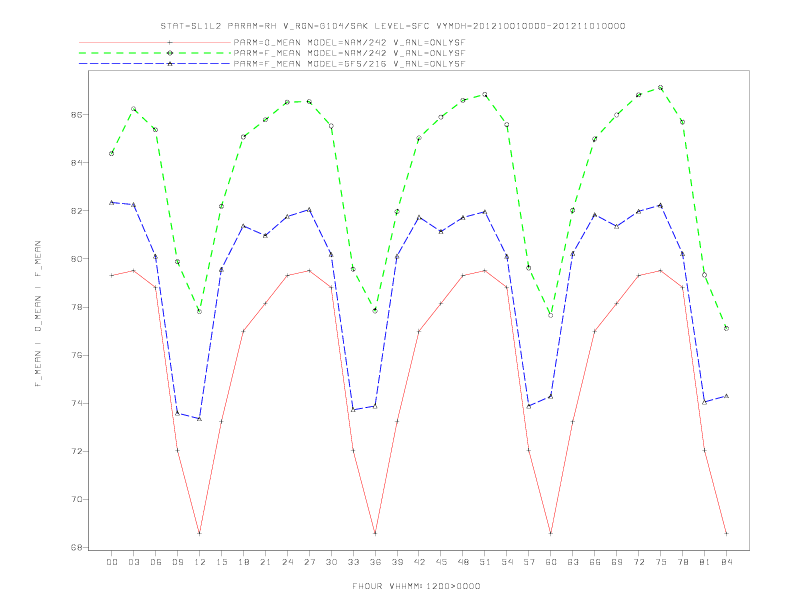Click x-axis forecast hour label 24
Viewport: 792px width, 612px height.
click(287, 562)
